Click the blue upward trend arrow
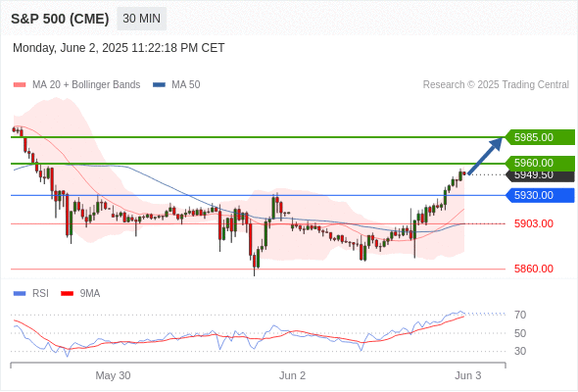Viewport: 578px width, 392px height. (x=485, y=155)
